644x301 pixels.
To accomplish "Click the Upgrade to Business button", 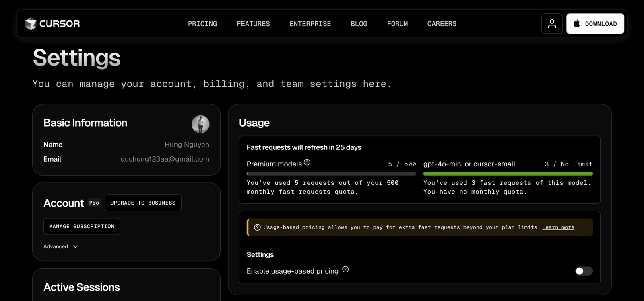I will [143, 203].
